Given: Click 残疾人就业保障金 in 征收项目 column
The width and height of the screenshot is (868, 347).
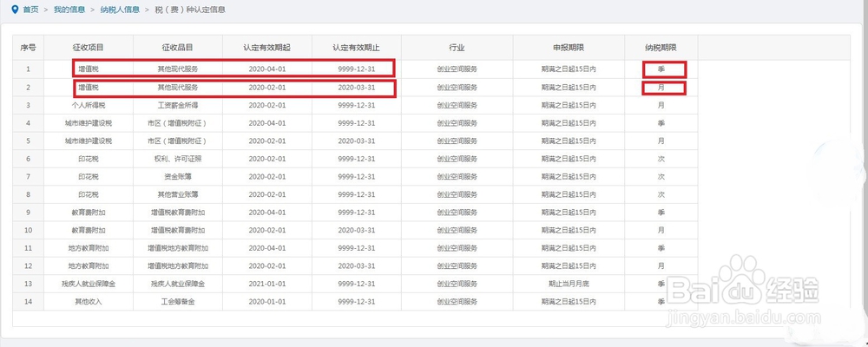Looking at the screenshot, I should (x=89, y=284).
